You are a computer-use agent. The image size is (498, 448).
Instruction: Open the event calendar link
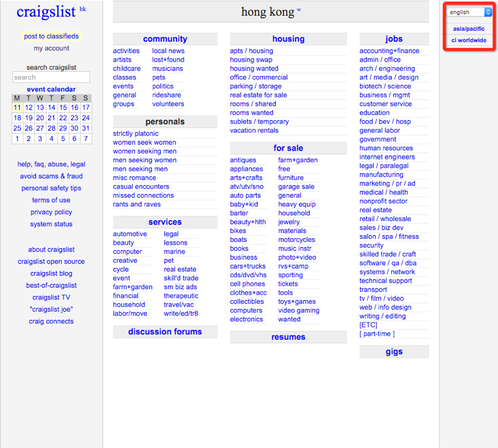point(51,89)
